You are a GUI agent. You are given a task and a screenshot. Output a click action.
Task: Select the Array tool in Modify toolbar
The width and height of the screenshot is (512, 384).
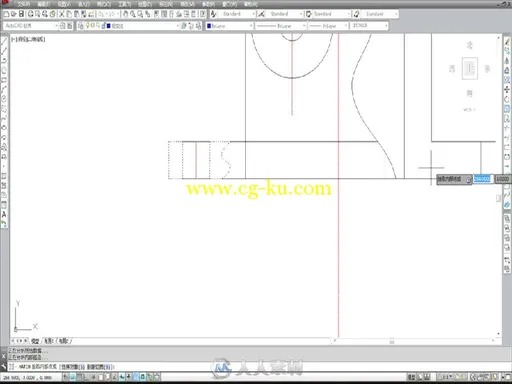(507, 80)
